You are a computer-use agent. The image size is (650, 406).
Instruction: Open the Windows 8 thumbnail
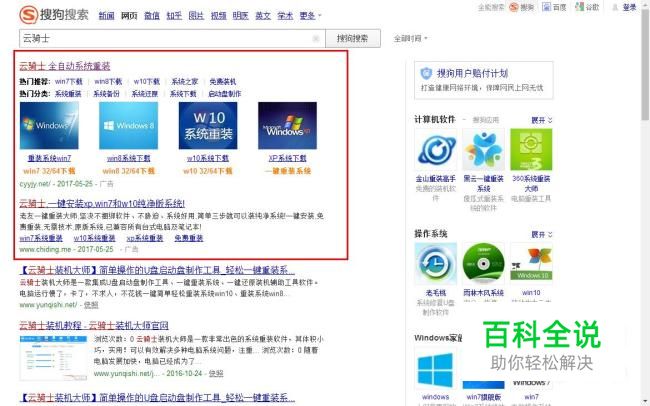129,125
